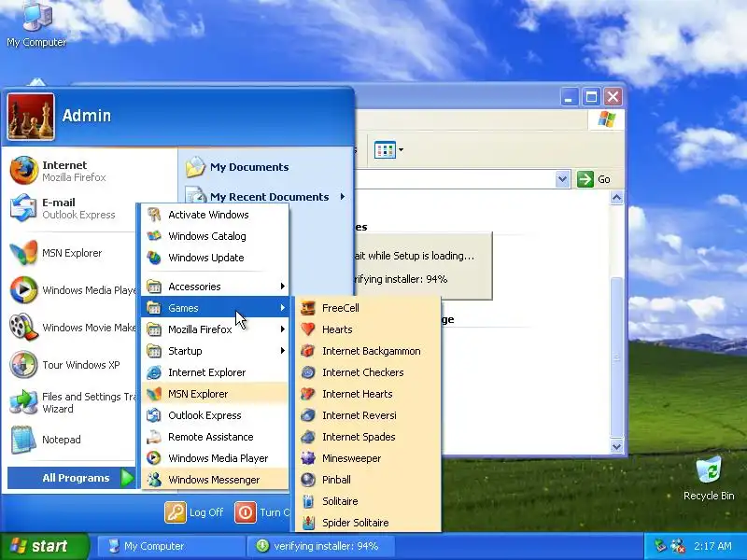This screenshot has height=560, width=747.
Task: Open Pinball game
Action: [x=368, y=480]
